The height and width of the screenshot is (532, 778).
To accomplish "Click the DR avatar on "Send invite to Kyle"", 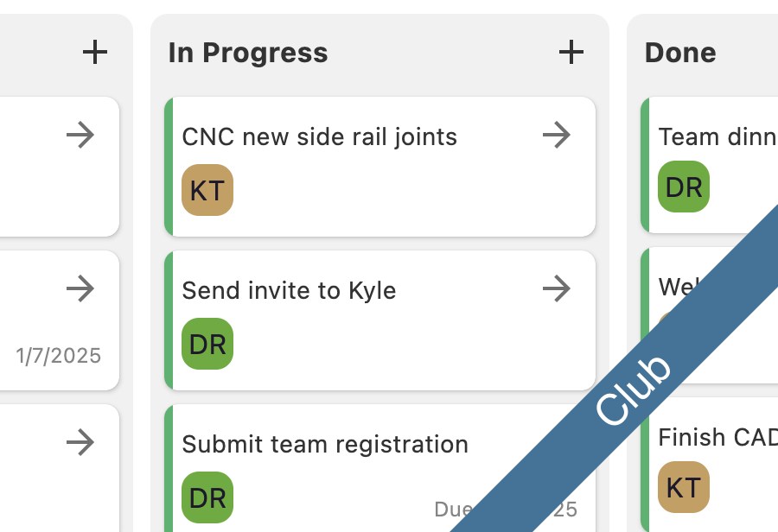I will click(x=207, y=344).
